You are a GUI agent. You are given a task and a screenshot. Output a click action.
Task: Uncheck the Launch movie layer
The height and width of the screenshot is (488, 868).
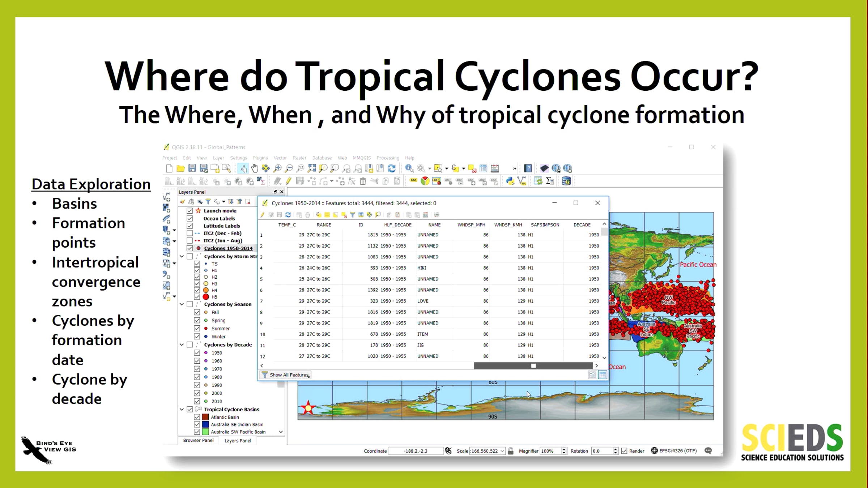(190, 211)
